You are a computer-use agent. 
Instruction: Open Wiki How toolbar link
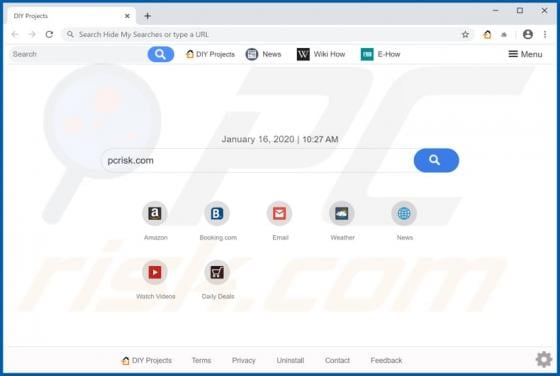pos(321,54)
